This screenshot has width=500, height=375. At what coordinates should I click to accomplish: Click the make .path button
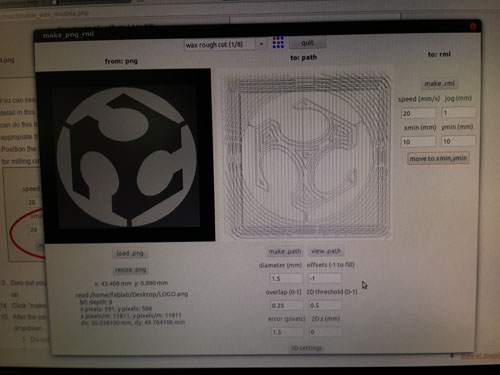coord(285,251)
